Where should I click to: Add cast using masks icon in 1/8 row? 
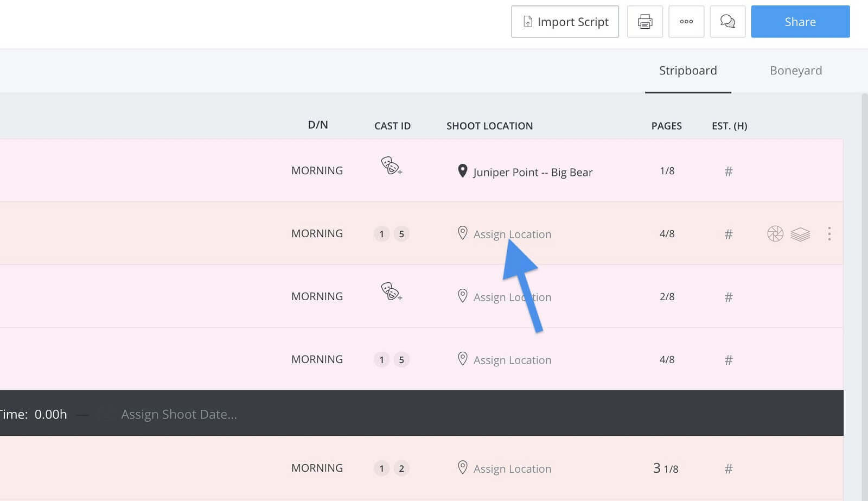click(391, 166)
